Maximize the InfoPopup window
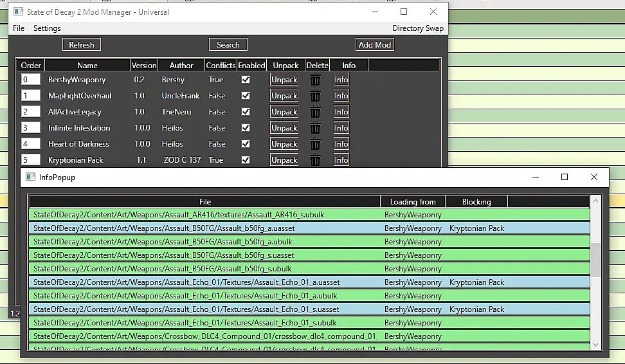625x364 pixels. (x=565, y=177)
